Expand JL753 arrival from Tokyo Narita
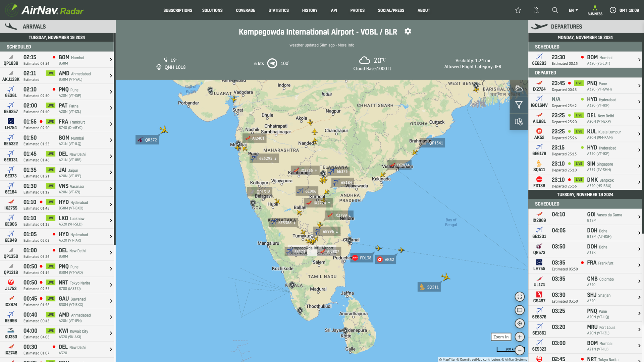Viewport: 644px width, 362px height. click(x=57, y=285)
